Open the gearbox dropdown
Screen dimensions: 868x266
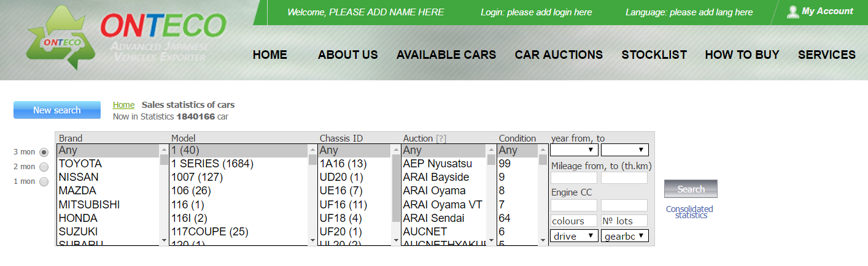624,235
